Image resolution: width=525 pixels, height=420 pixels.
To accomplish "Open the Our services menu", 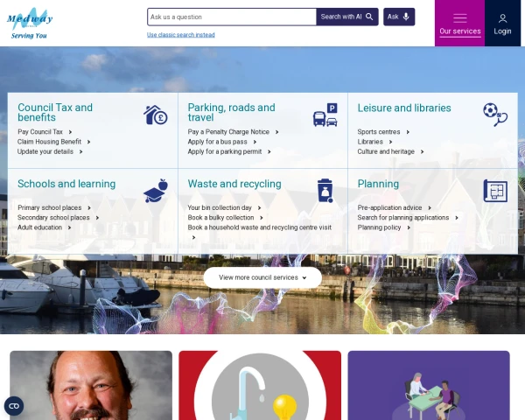I will 459,23.
